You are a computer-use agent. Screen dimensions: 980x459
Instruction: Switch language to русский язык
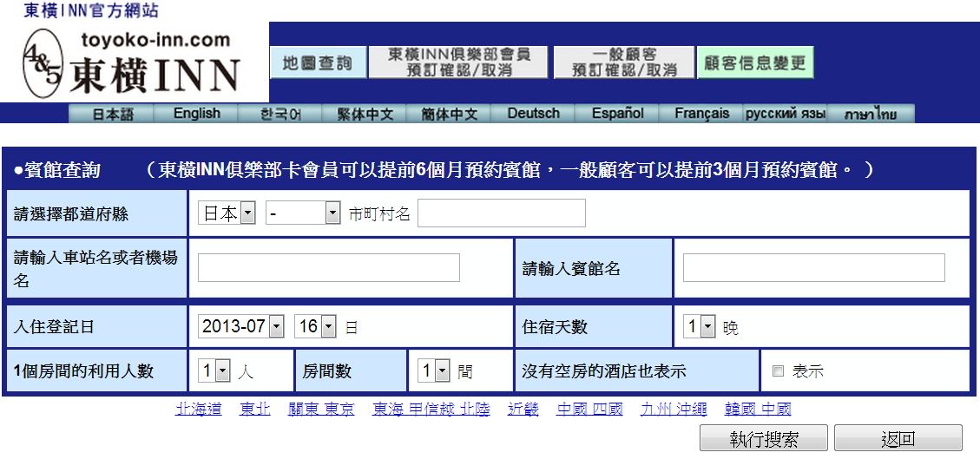coord(786,114)
